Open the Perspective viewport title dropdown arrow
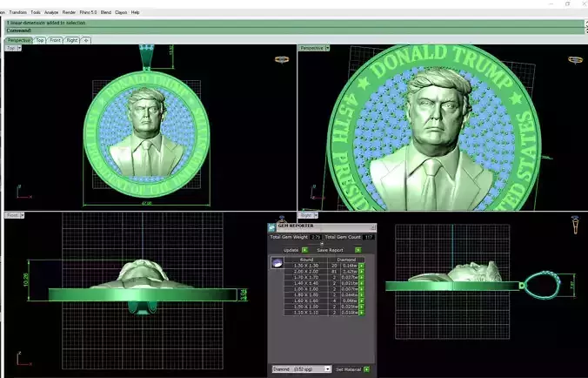This screenshot has width=588, height=378. pyautogui.click(x=327, y=48)
